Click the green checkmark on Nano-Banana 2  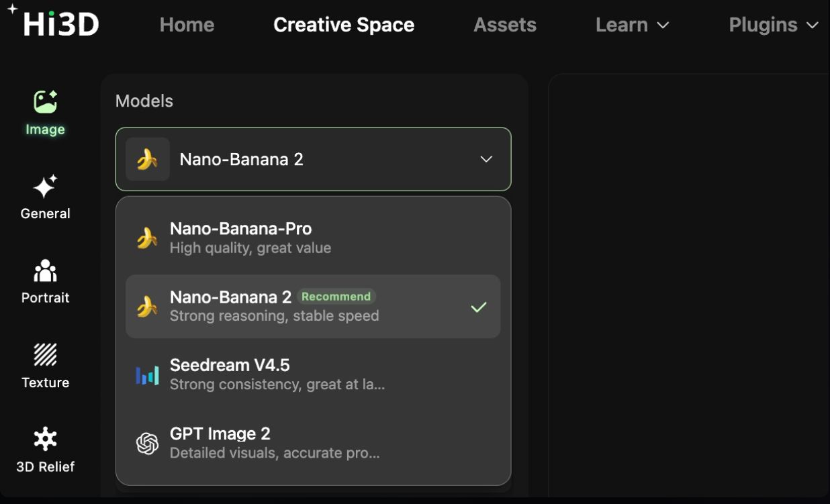[479, 307]
